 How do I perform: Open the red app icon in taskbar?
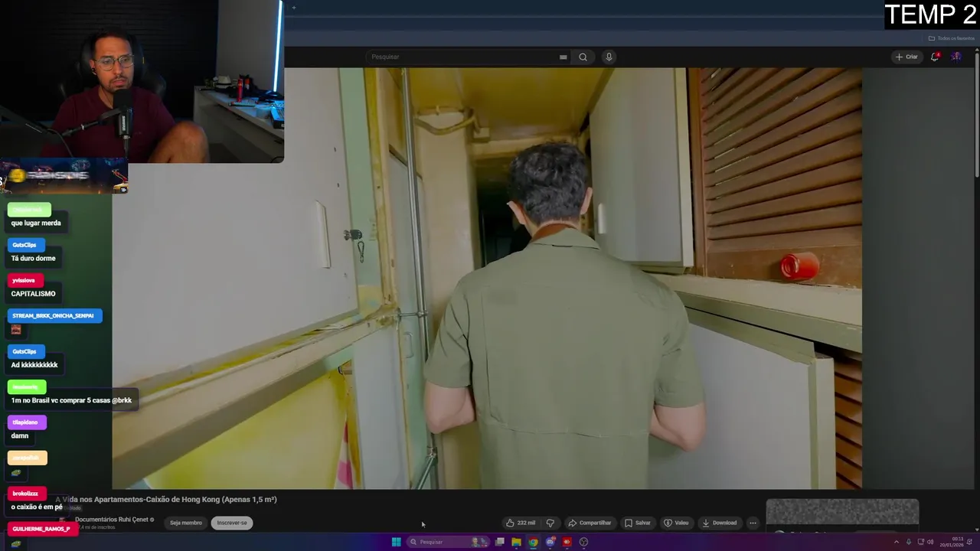567,542
